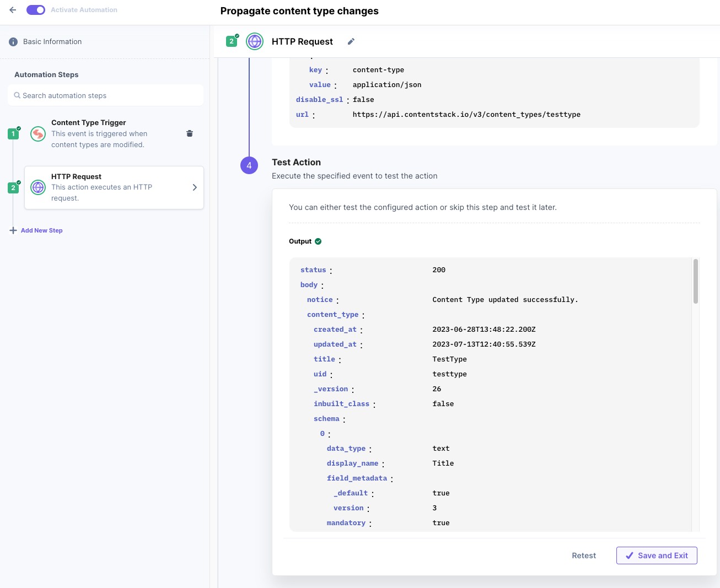Click the step 4 Test Action marker
Image resolution: width=720 pixels, height=588 pixels.
[249, 165]
